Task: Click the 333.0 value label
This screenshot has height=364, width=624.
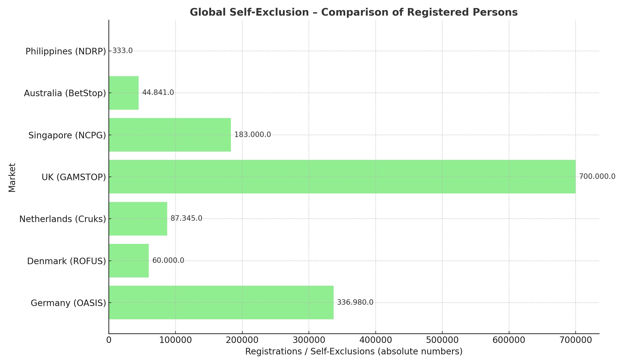Action: (122, 51)
